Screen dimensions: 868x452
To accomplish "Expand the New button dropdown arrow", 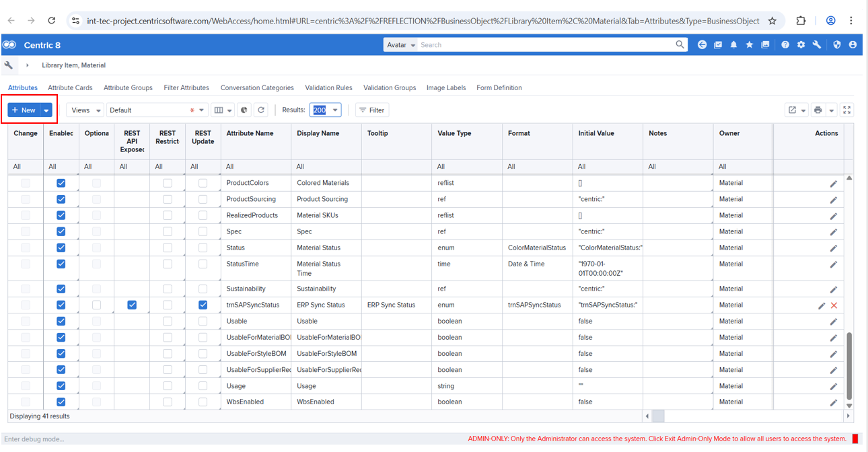I will pos(46,110).
